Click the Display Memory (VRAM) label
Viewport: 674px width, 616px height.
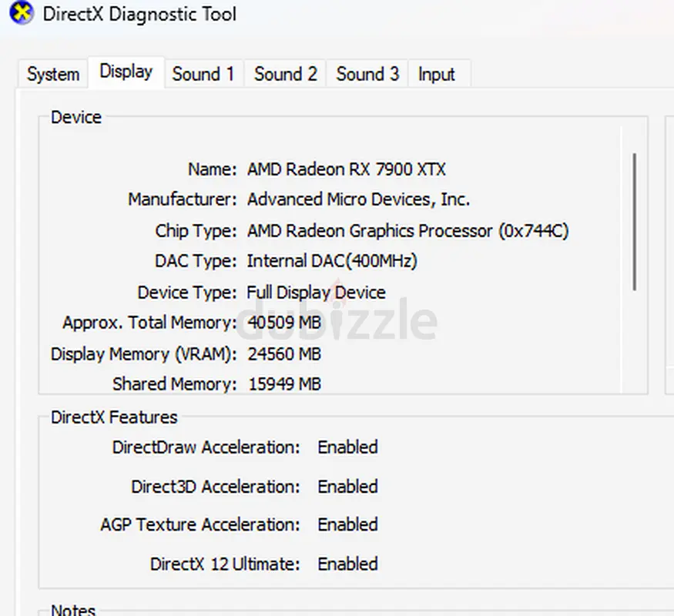tap(143, 354)
